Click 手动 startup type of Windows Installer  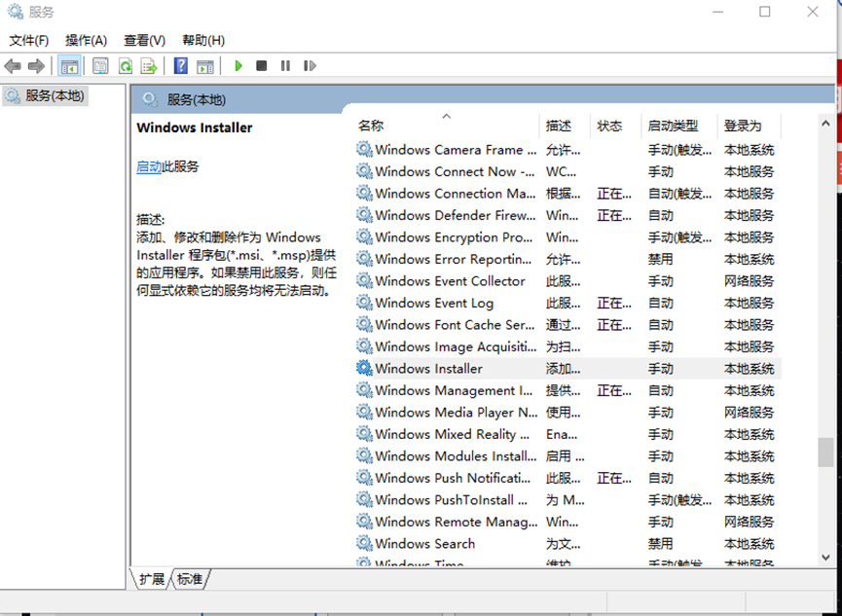(x=661, y=369)
